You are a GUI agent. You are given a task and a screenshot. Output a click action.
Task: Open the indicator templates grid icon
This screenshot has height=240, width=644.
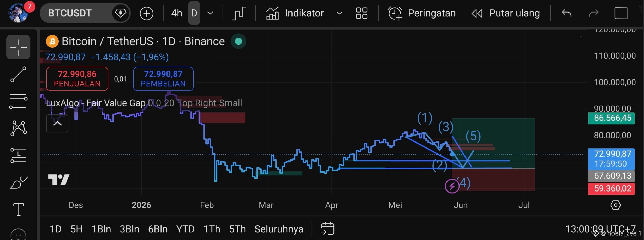click(x=361, y=13)
